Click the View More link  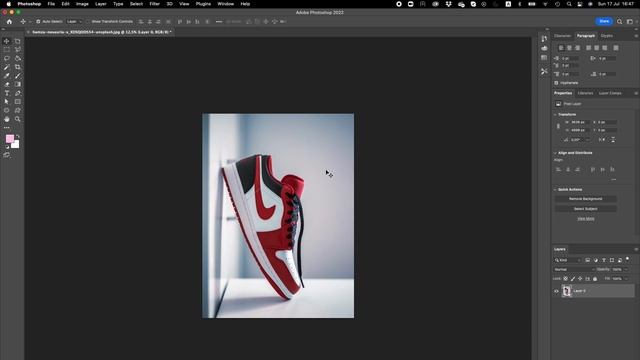coord(586,219)
